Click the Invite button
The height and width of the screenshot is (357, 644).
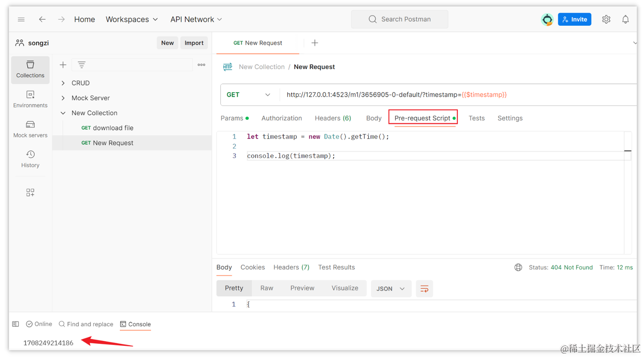(574, 19)
